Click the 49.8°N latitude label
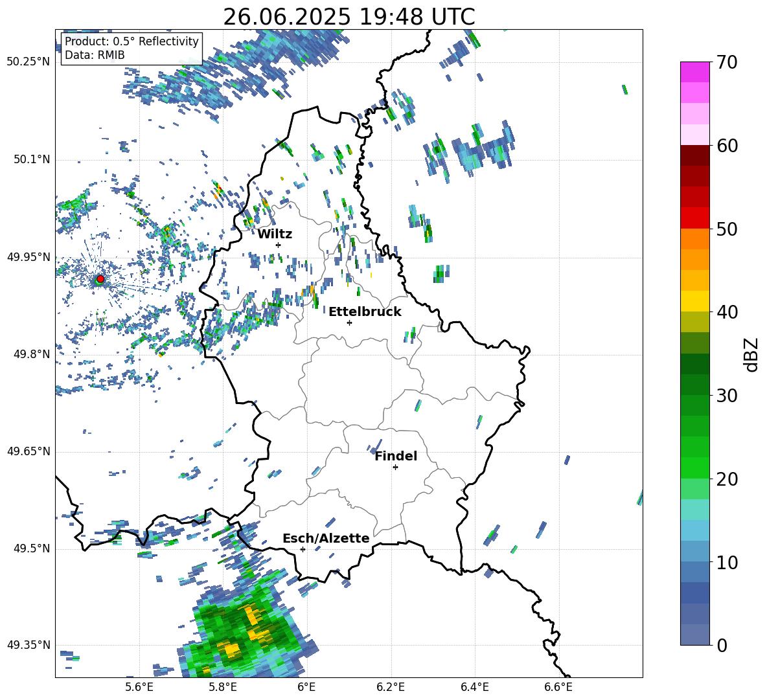767x700 pixels. tap(32, 354)
